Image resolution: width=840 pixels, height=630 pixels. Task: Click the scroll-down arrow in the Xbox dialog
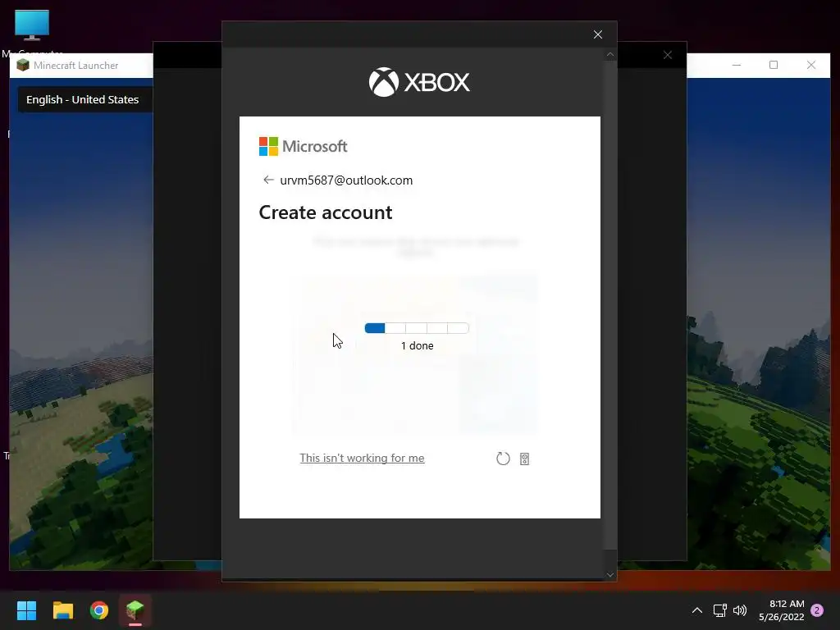click(610, 575)
